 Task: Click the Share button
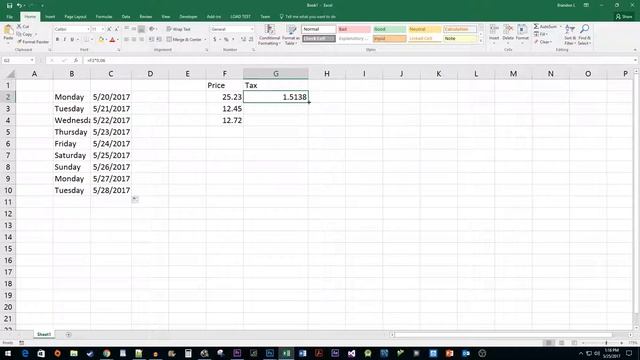[x=625, y=17]
